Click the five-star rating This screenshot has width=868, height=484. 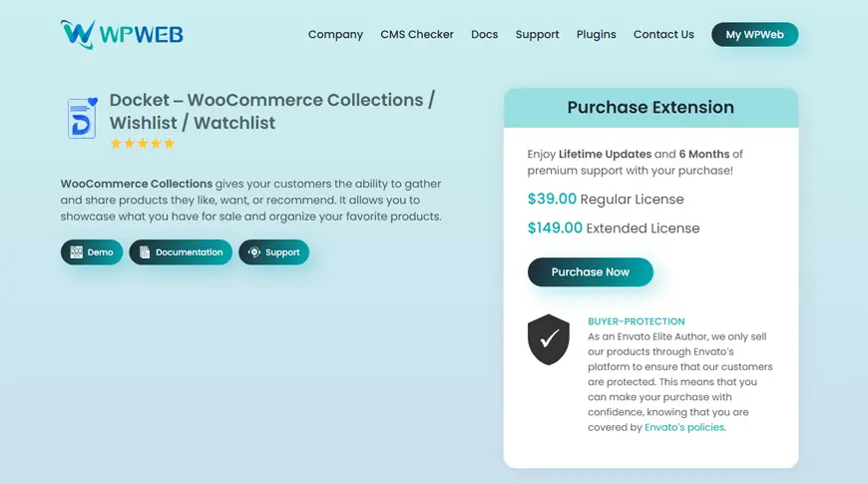tap(143, 144)
